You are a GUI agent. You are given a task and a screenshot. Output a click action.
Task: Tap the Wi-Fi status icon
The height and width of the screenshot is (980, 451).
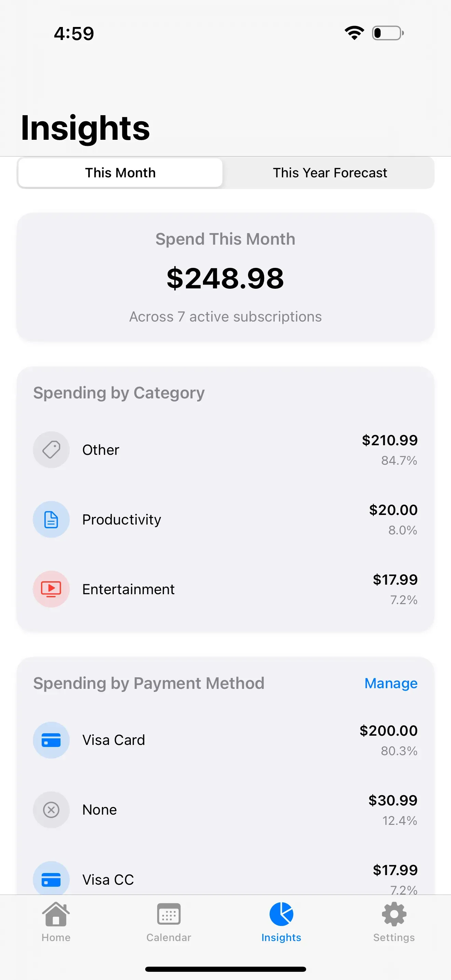click(354, 33)
